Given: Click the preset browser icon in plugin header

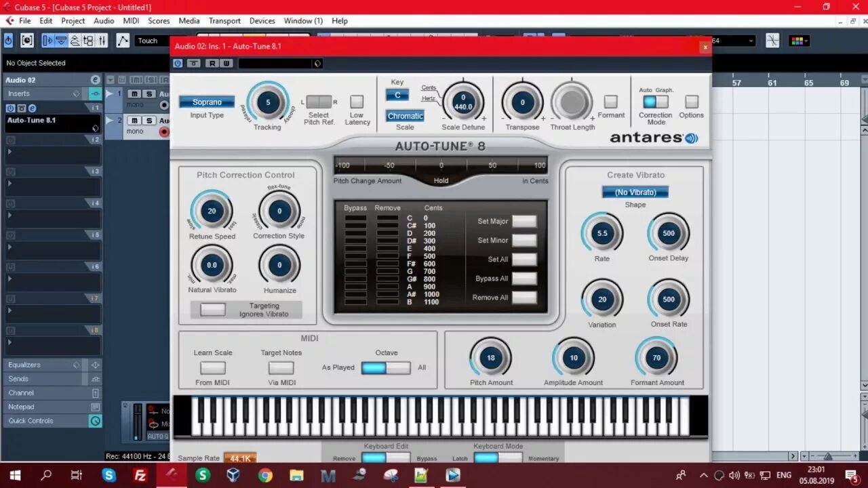Looking at the screenshot, I should (x=317, y=64).
